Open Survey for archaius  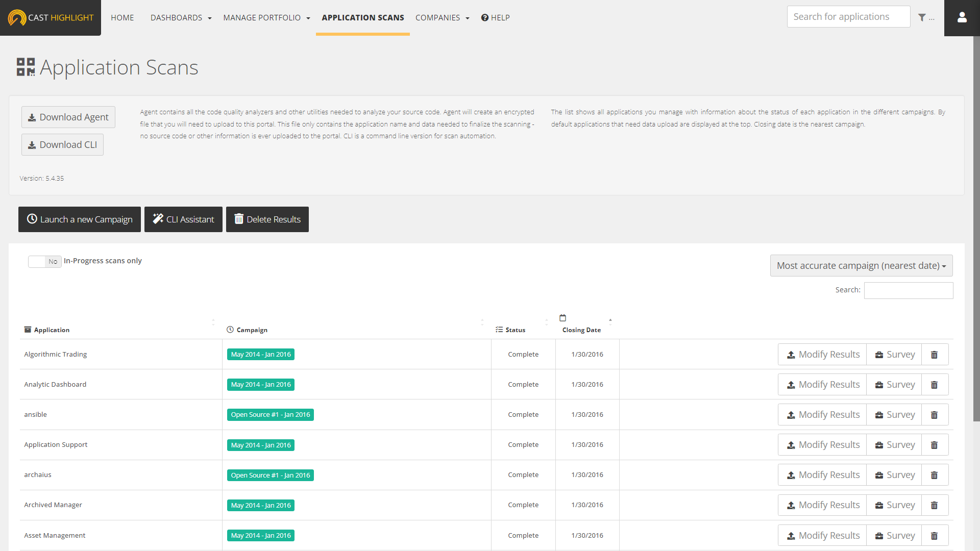(x=894, y=475)
